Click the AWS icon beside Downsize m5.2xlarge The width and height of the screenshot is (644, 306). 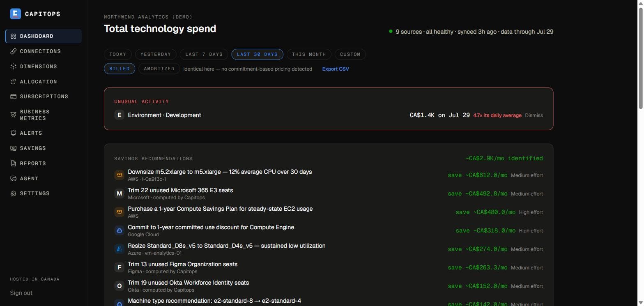(120, 175)
